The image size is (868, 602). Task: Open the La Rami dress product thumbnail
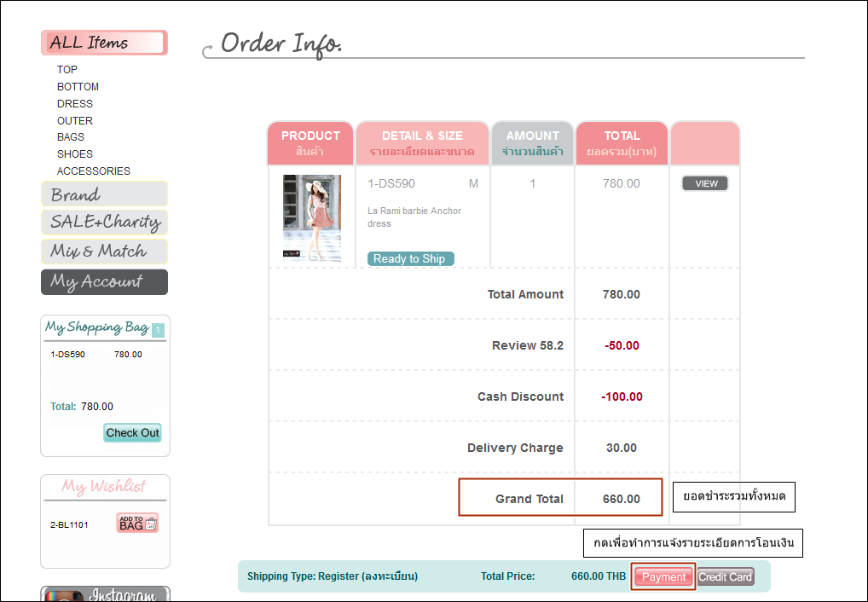312,218
